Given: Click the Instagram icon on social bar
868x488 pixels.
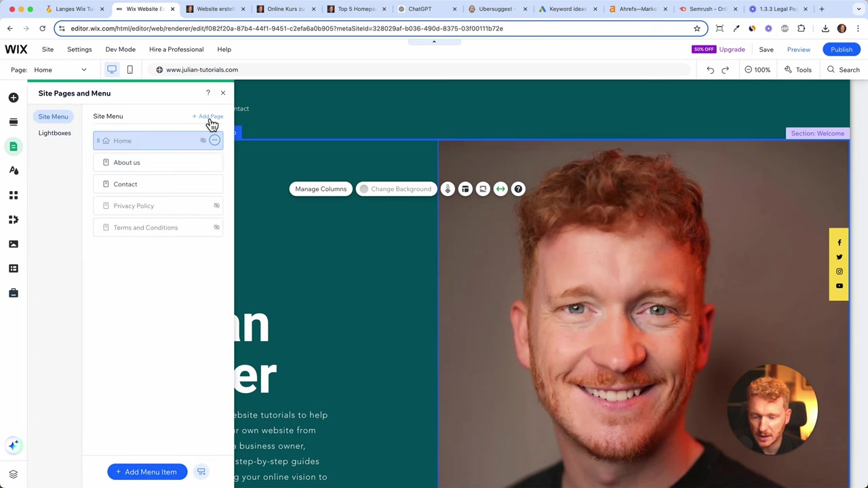Looking at the screenshot, I should coord(840,271).
